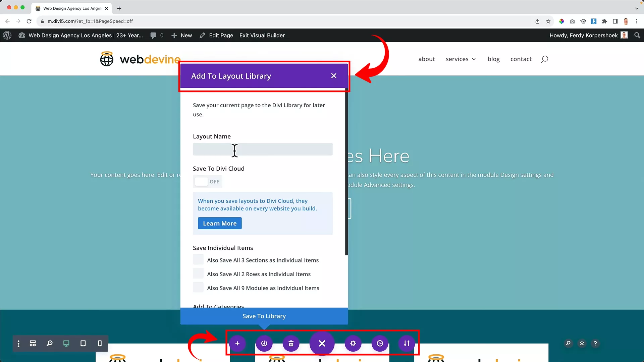Image resolution: width=644 pixels, height=362 pixels.
Task: Open editing history clock icon
Action: (x=380, y=343)
